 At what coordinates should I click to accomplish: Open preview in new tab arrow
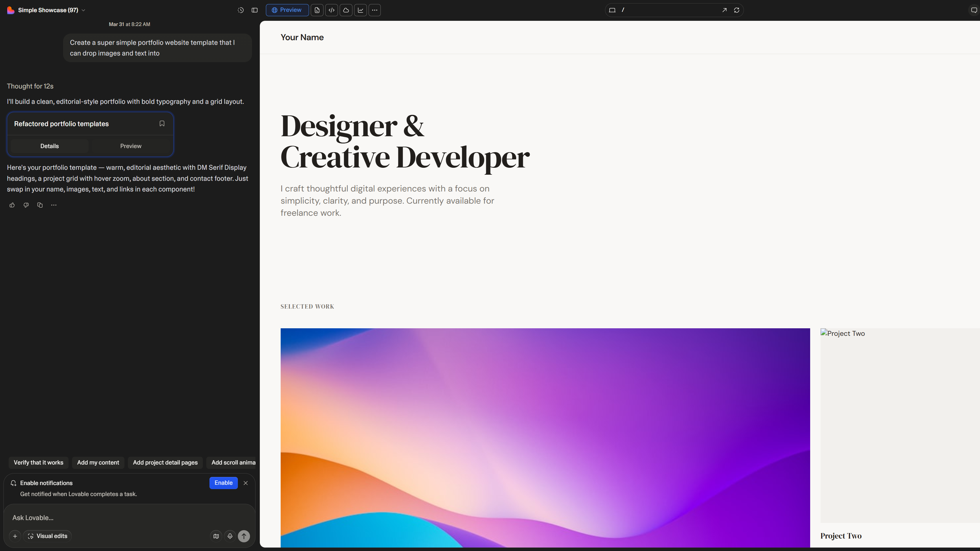724,10
